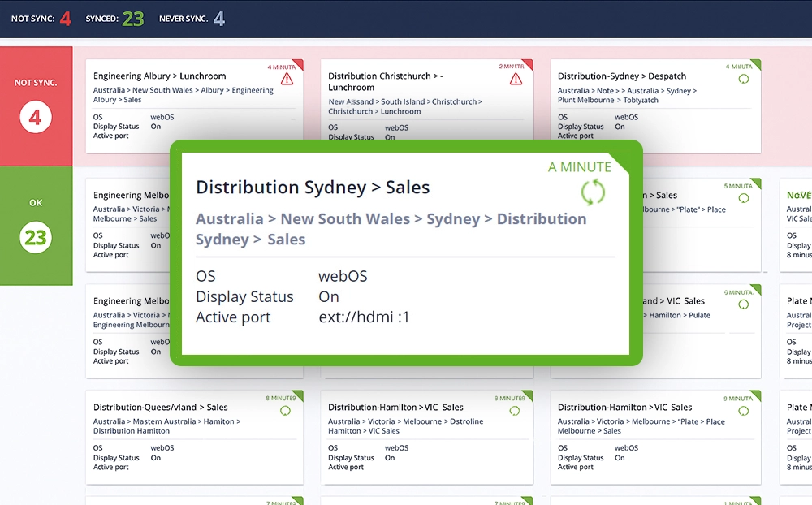812x505 pixels.
Task: Click the 4 circle badge in red panel
Action: tap(35, 119)
